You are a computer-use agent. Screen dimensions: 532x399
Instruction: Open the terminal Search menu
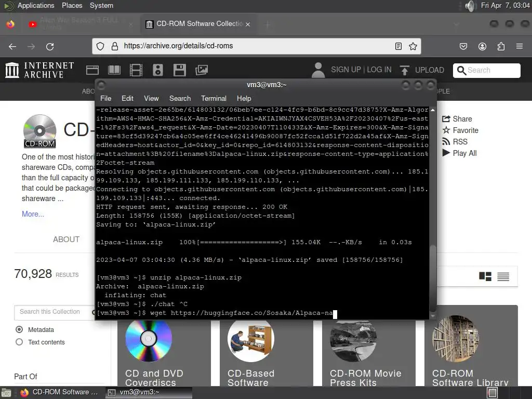tap(180, 98)
